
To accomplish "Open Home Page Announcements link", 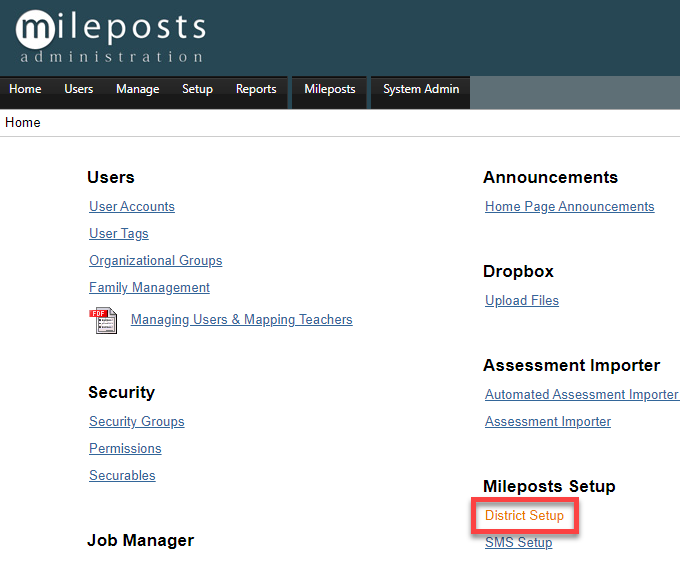I will pos(569,207).
